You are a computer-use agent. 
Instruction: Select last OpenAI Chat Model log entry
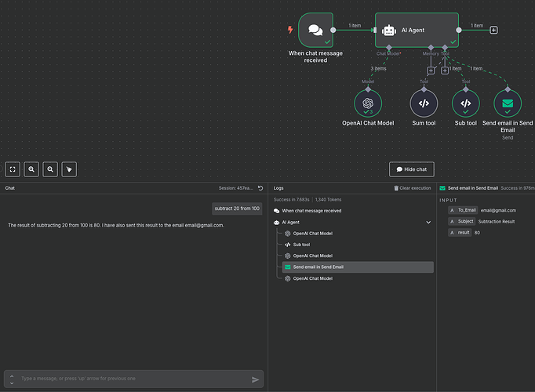click(358, 278)
